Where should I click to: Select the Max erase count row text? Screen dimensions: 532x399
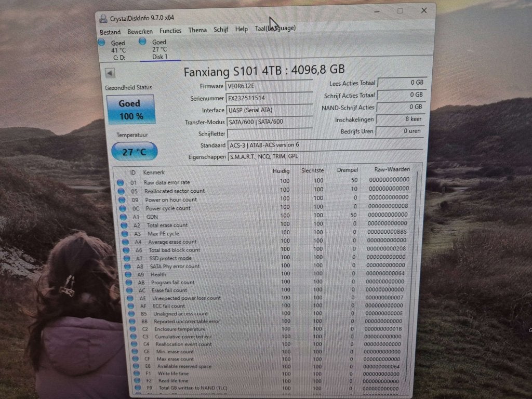(175, 359)
